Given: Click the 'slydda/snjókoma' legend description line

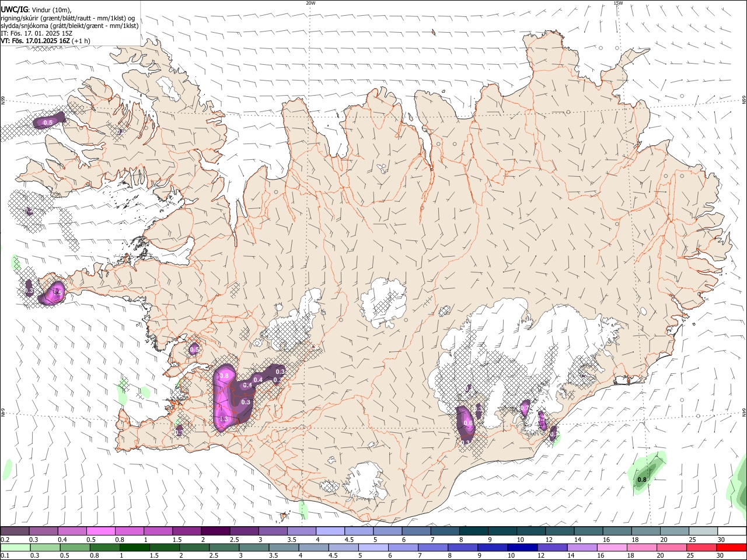Looking at the screenshot, I should point(69,26).
